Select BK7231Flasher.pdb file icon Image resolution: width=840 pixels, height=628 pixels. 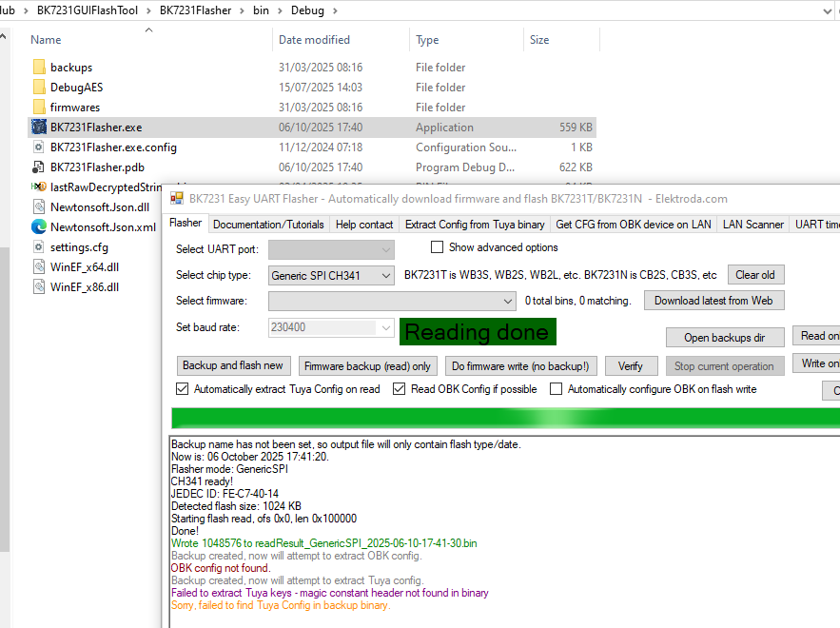(39, 167)
